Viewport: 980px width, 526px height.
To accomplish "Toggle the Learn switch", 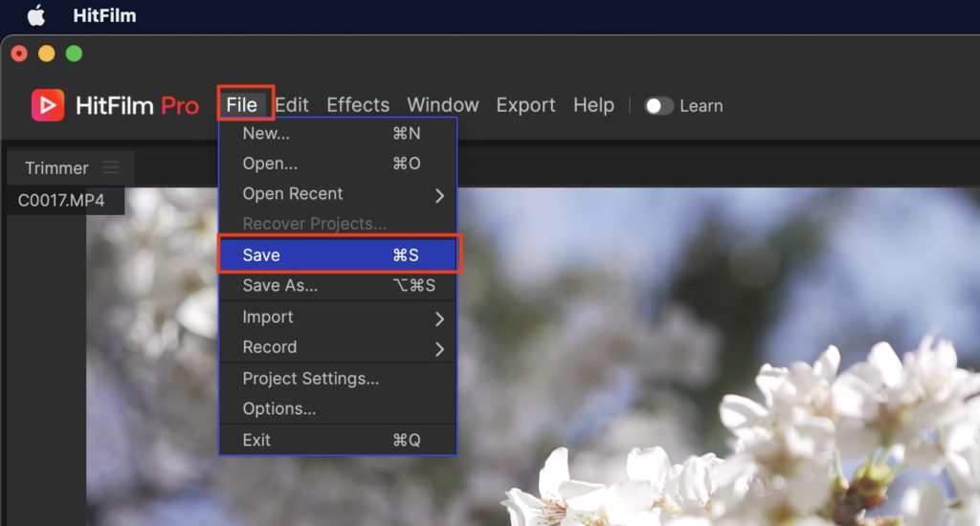I will pos(658,105).
